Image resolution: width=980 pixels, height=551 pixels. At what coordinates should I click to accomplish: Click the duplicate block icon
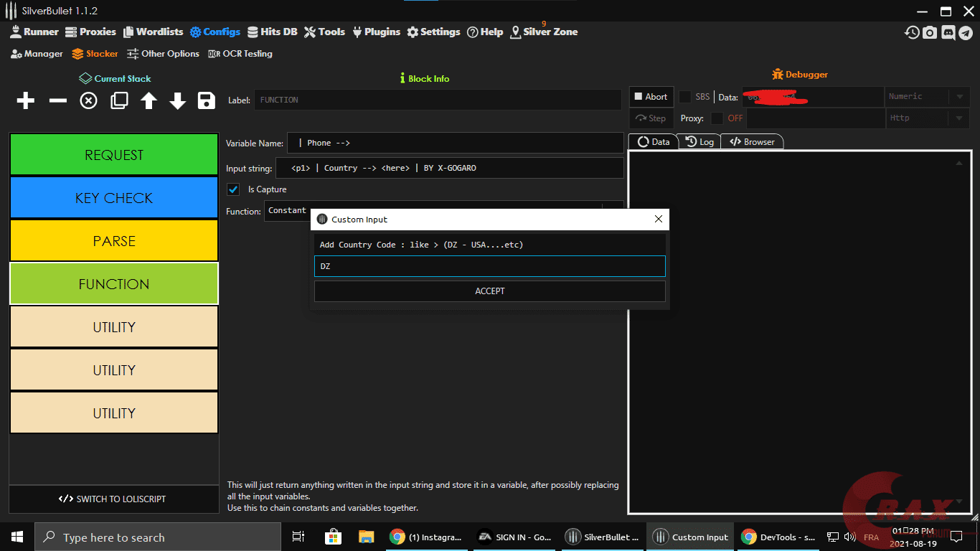coord(119,101)
